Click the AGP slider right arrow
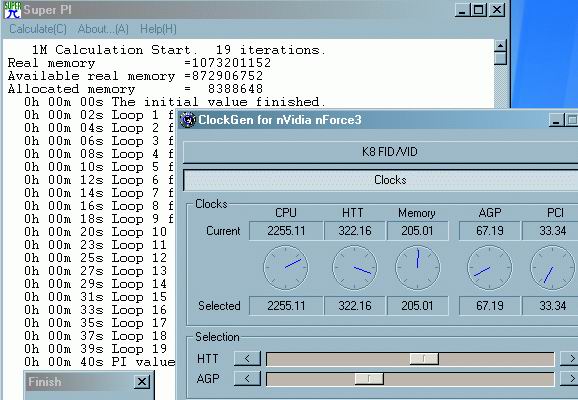Viewport: 578px width, 400px height. (x=569, y=379)
